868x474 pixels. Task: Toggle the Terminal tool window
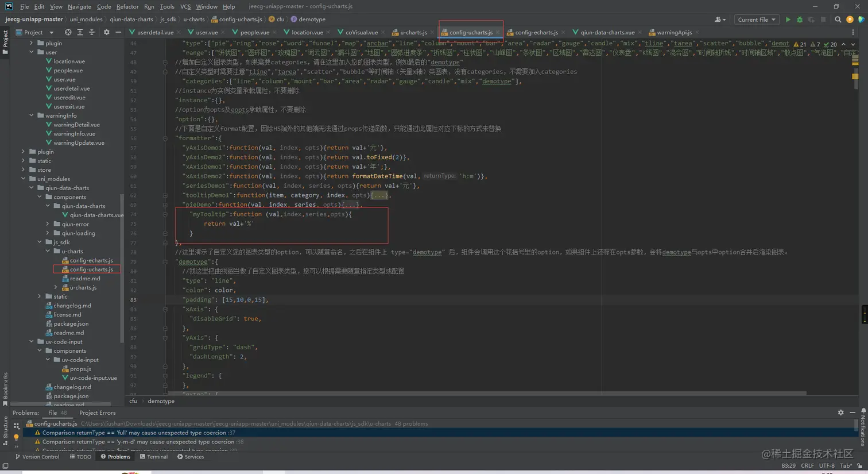click(x=153, y=457)
